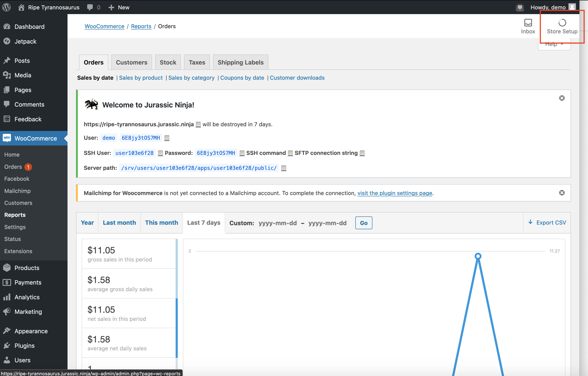
Task: Open the WooCommerce menu item
Action: tap(34, 138)
